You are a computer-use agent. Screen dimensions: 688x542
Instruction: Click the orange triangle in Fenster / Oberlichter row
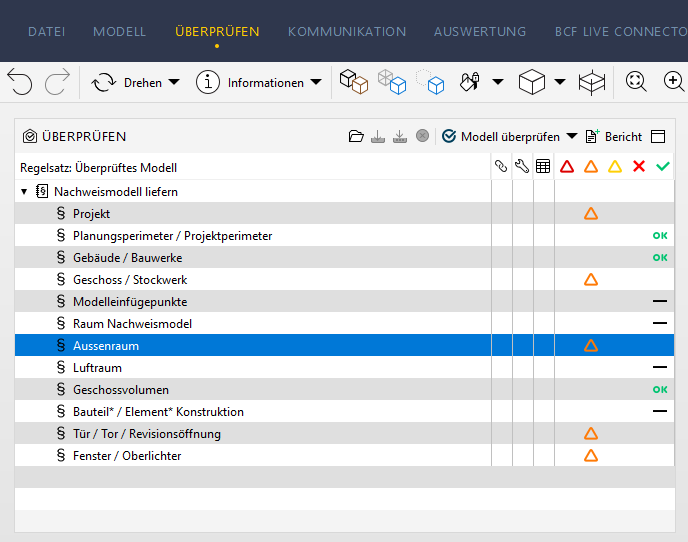591,456
